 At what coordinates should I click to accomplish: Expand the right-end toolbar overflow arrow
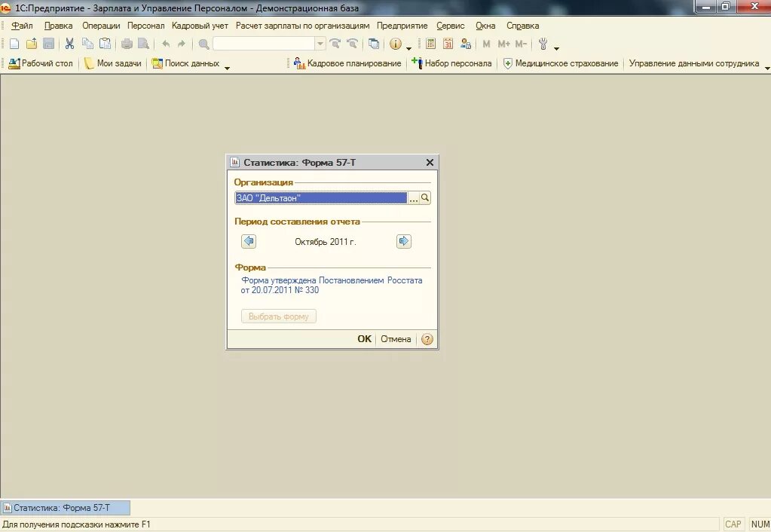(767, 68)
